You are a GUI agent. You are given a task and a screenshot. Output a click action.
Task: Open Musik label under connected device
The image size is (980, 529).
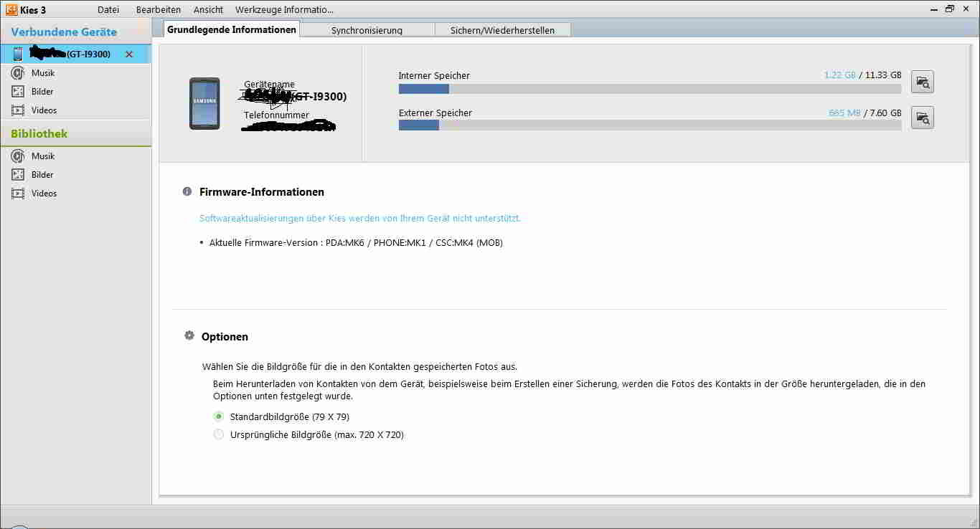click(x=43, y=73)
